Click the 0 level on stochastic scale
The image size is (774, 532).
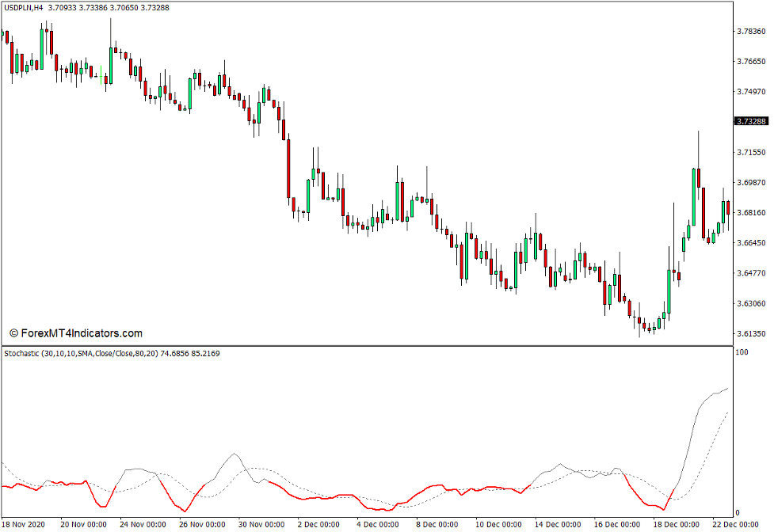(x=738, y=513)
